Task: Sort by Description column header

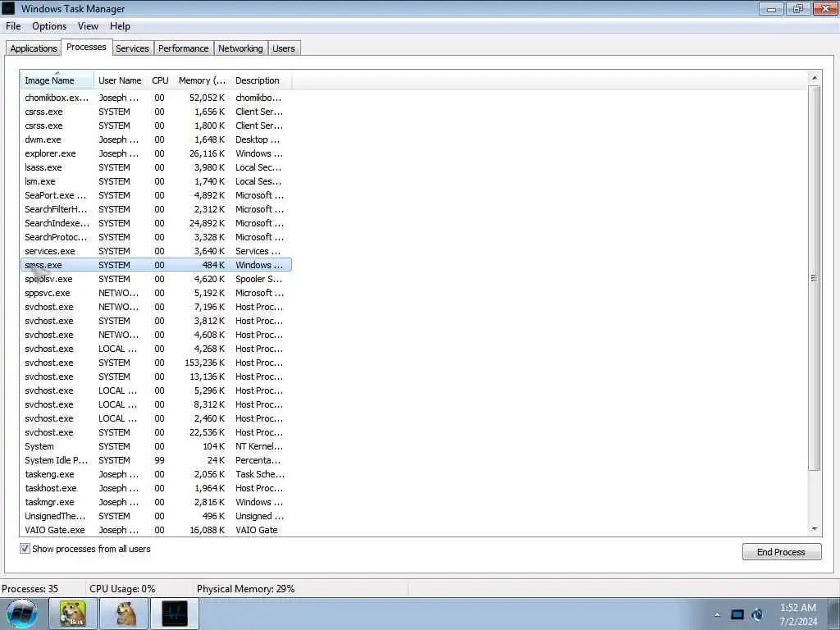Action: (x=262, y=80)
